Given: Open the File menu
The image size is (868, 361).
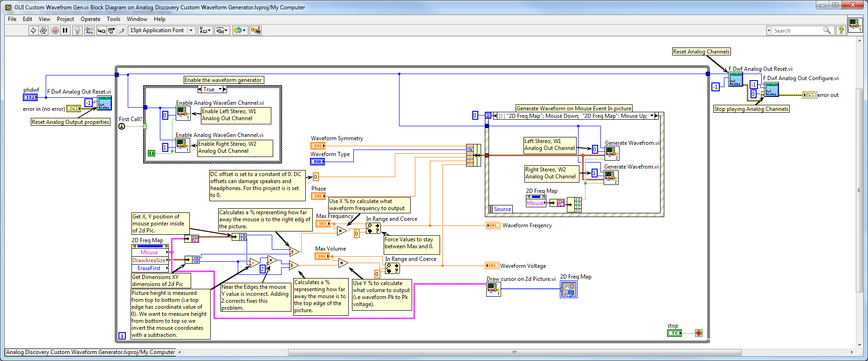Looking at the screenshot, I should (x=12, y=19).
